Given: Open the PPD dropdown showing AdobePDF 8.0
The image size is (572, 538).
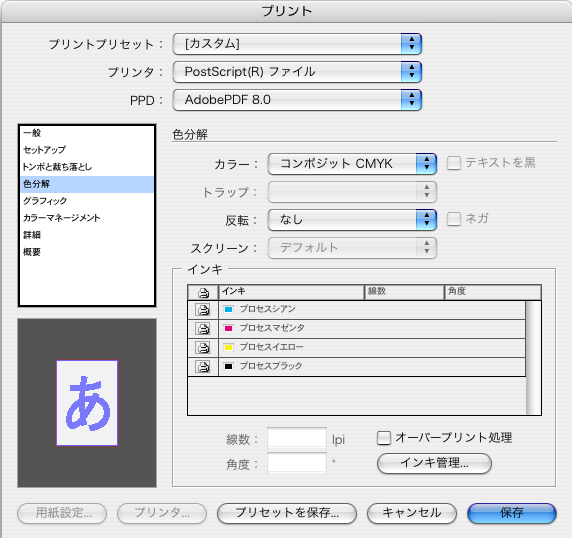Looking at the screenshot, I should [x=297, y=100].
